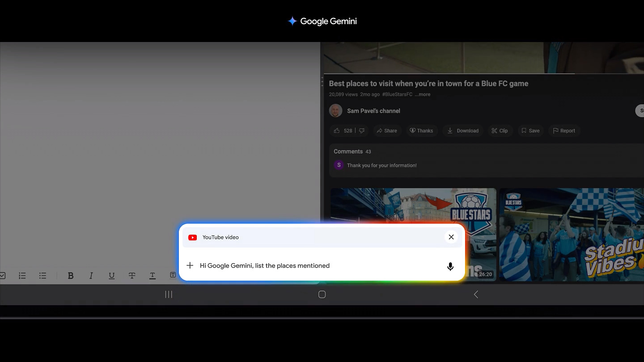
Task: Tap the Android home navigation button
Action: click(322, 295)
